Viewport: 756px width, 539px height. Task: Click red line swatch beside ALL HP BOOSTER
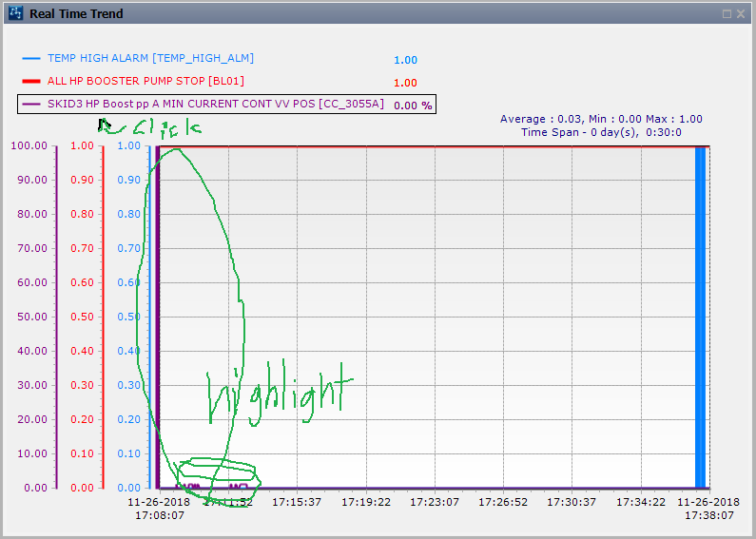[31, 82]
